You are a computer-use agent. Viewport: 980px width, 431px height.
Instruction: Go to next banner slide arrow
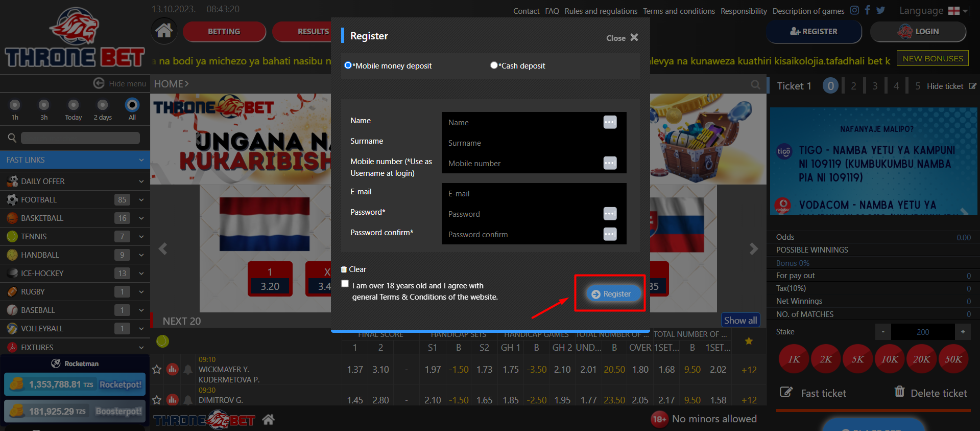[x=754, y=249]
